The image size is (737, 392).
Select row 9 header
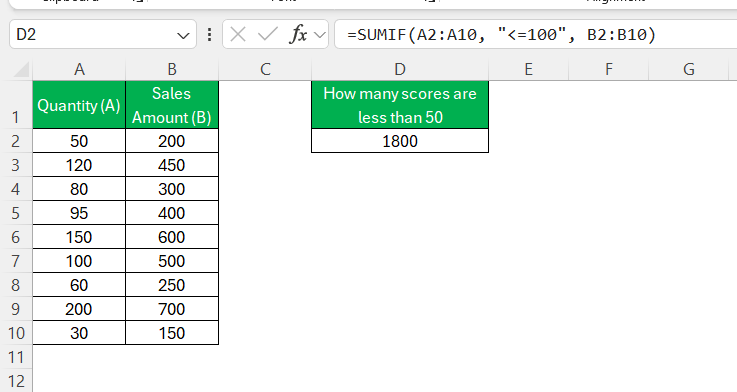(x=16, y=308)
